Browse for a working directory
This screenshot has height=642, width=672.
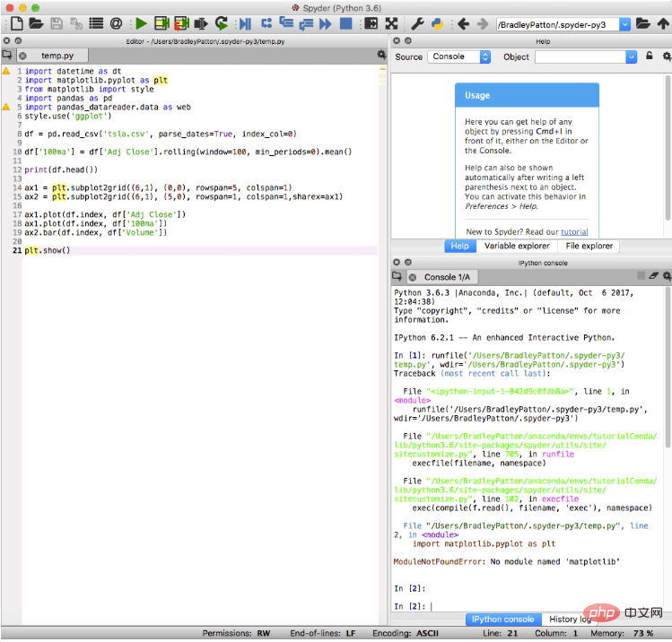click(x=643, y=23)
